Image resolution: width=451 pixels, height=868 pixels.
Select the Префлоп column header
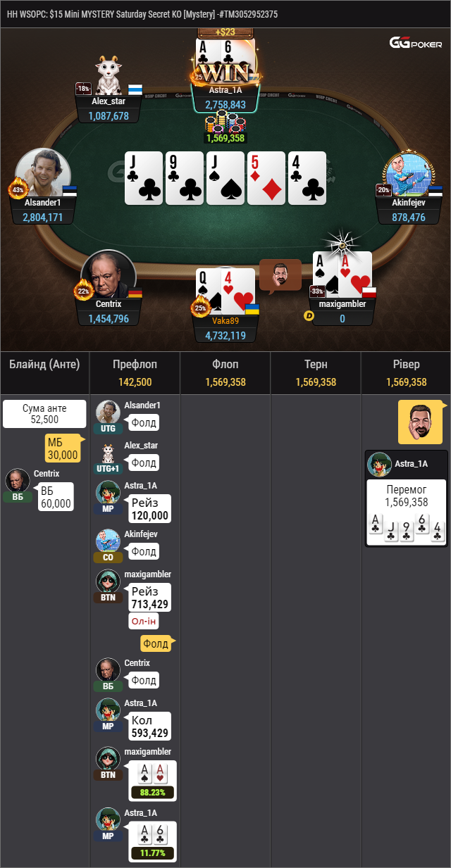coord(135,373)
